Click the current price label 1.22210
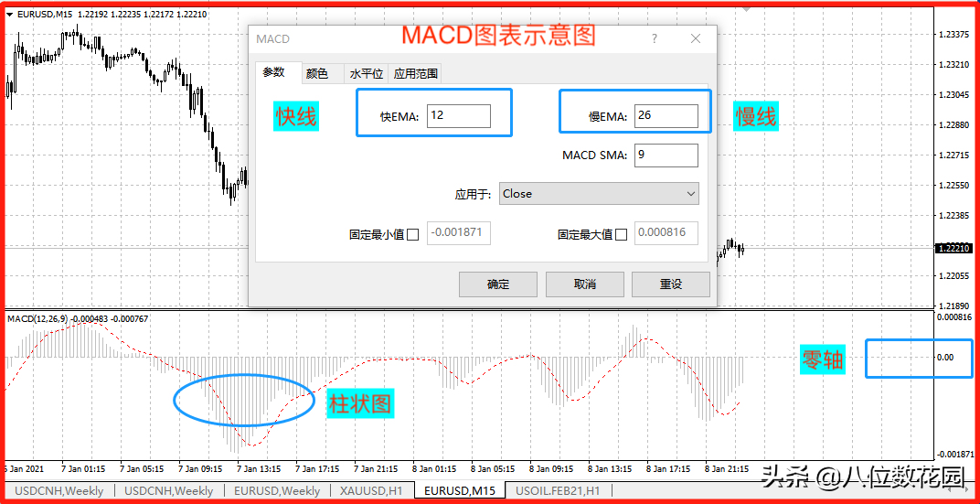This screenshot has width=980, height=504. (x=953, y=248)
